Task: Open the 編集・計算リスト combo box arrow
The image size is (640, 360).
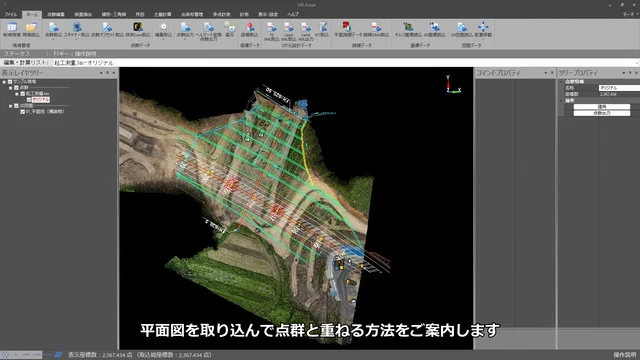Action: 637,63
